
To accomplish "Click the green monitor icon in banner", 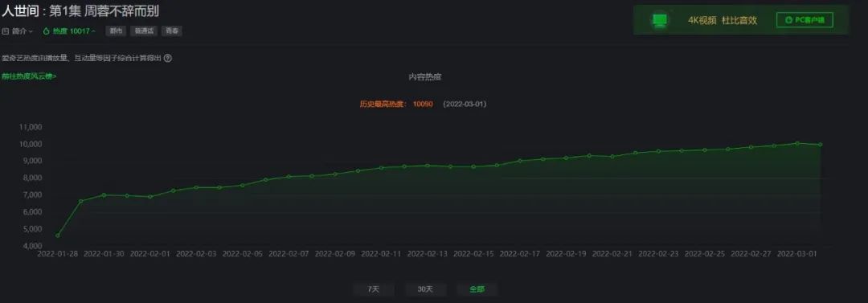I will tap(660, 21).
